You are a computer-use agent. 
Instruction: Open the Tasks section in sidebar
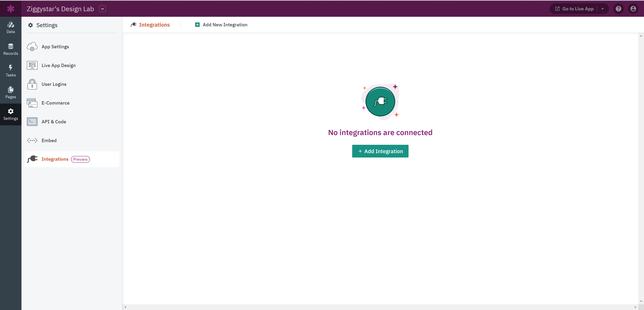11,71
